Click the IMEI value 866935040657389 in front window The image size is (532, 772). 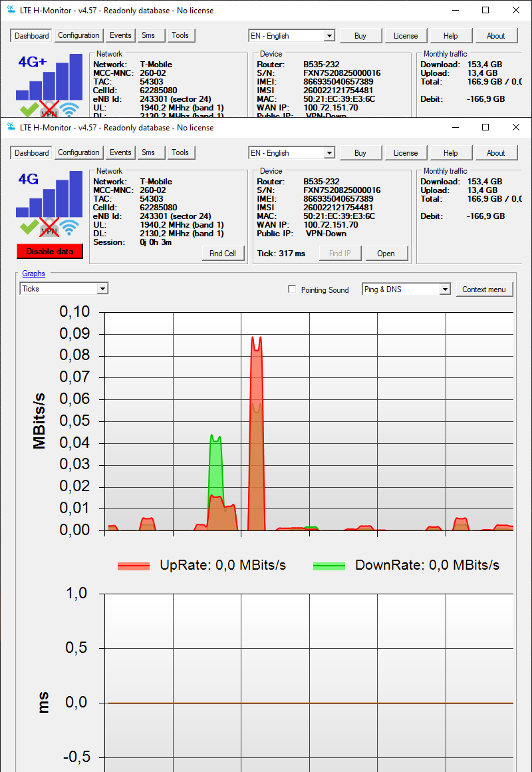tap(338, 199)
